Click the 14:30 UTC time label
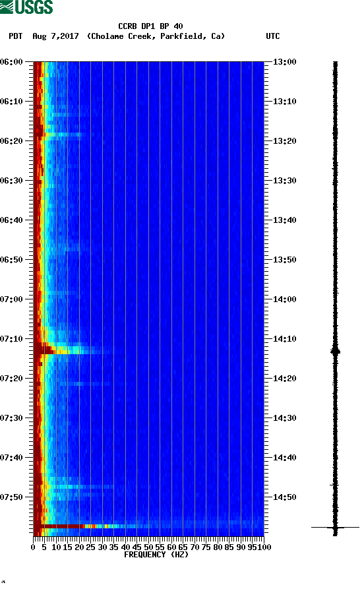This screenshot has width=364, height=589. (284, 418)
